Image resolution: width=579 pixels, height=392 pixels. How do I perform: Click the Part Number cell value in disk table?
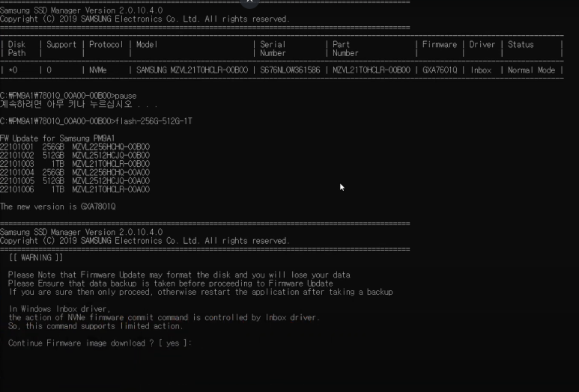click(371, 70)
